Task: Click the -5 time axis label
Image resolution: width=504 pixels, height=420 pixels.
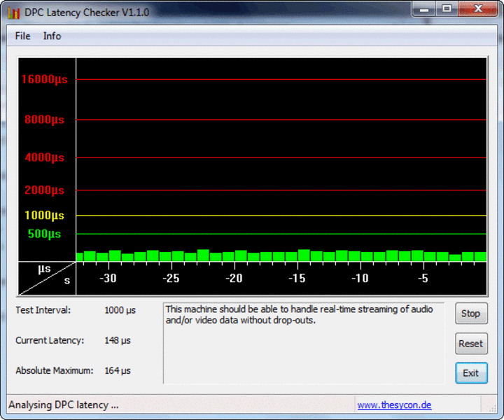Action: pos(423,279)
